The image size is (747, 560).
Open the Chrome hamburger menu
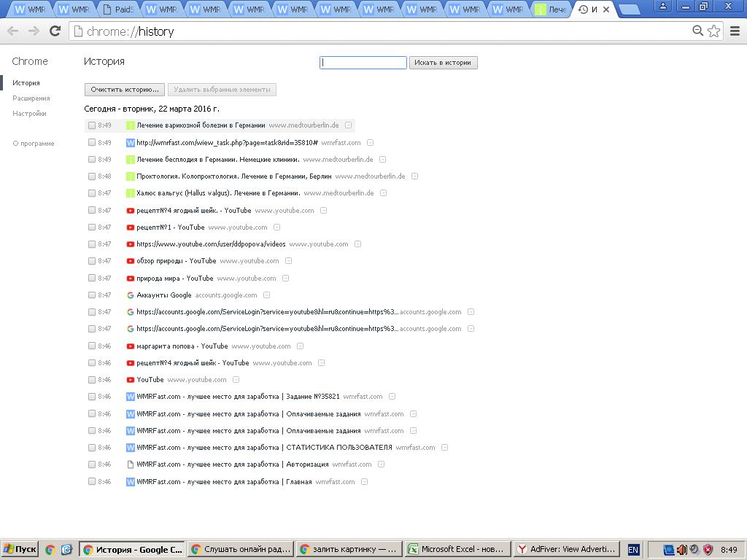click(x=735, y=31)
